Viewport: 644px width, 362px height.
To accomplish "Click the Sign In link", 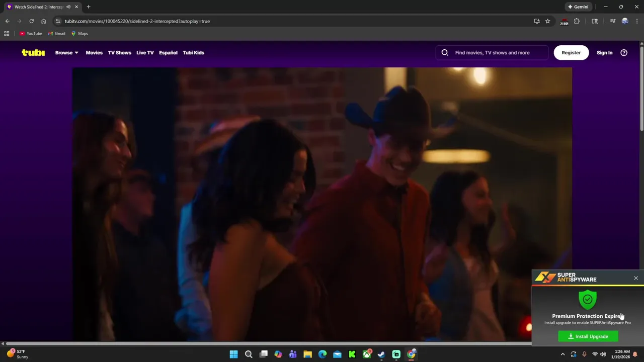I will pyautogui.click(x=604, y=52).
